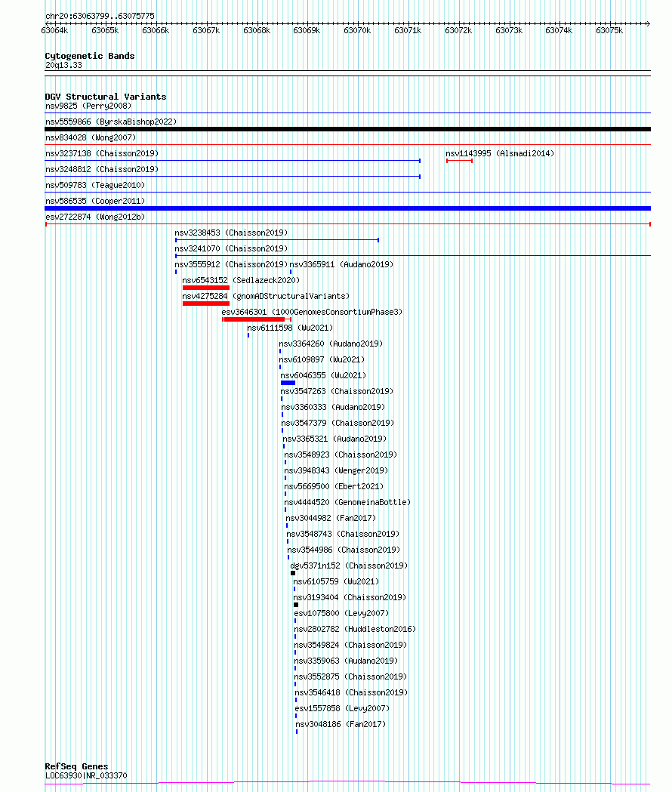
Task: Click the 63064k ruler tick label
Action: pyautogui.click(x=54, y=30)
